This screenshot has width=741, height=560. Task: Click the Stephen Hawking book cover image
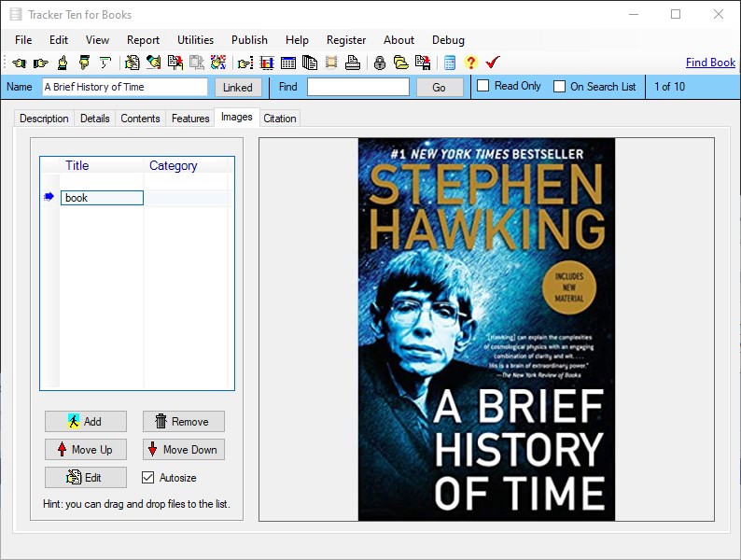pos(486,329)
